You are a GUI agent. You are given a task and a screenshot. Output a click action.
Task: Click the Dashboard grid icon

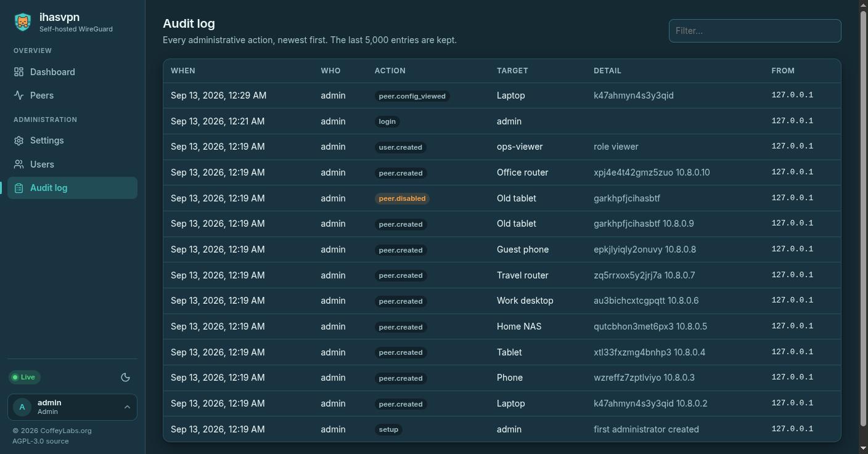point(19,72)
